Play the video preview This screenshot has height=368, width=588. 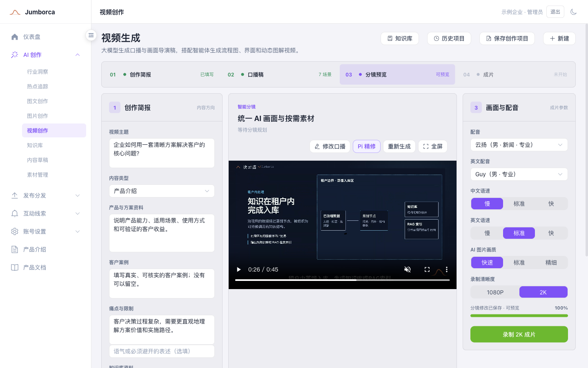239,269
